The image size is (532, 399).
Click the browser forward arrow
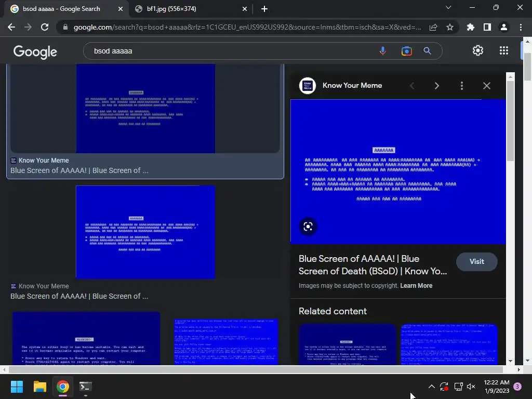pyautogui.click(x=28, y=27)
